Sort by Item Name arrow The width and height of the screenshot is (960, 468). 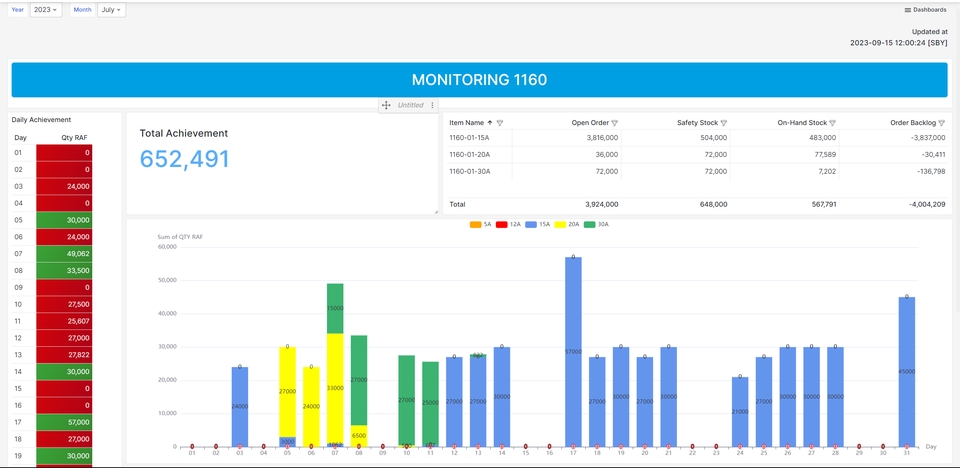click(490, 123)
